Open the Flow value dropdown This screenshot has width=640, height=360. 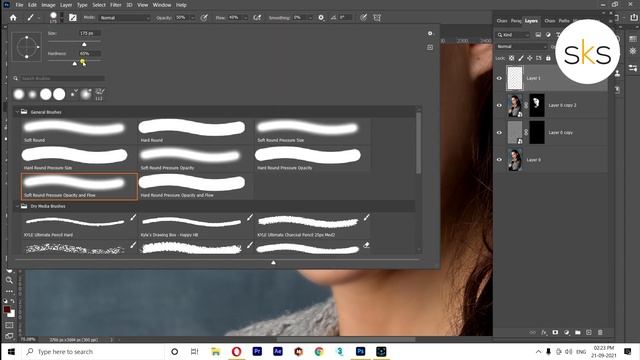click(245, 18)
